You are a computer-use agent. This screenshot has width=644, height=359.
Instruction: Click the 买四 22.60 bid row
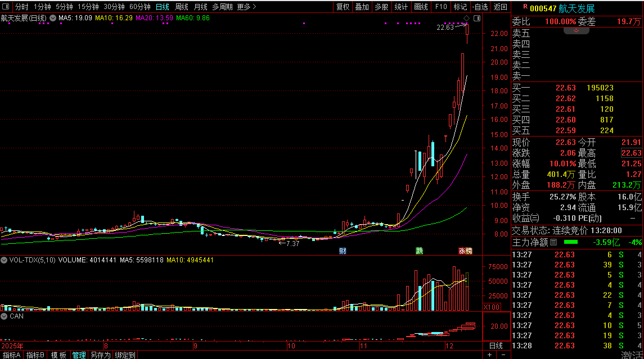[x=577, y=120]
